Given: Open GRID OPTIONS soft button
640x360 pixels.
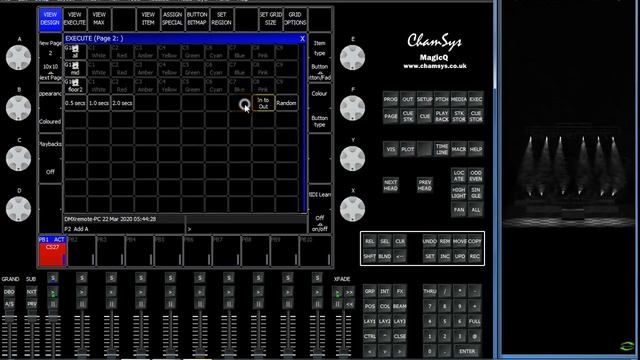Looking at the screenshot, I should [295, 19].
